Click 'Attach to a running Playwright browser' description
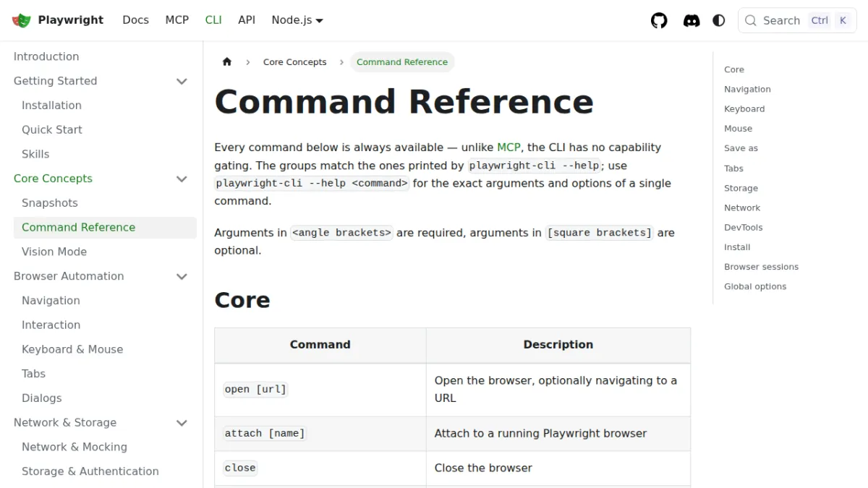Screen dimensions: 868x488 click(540, 434)
